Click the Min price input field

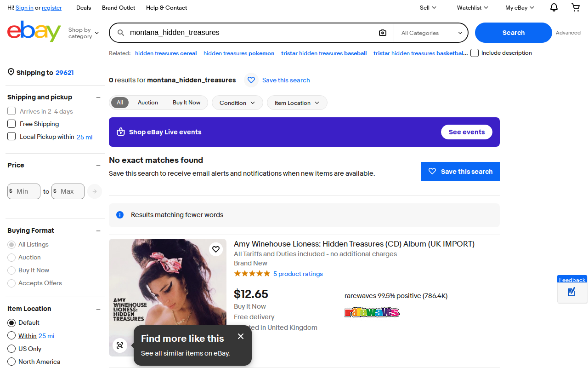pyautogui.click(x=24, y=191)
